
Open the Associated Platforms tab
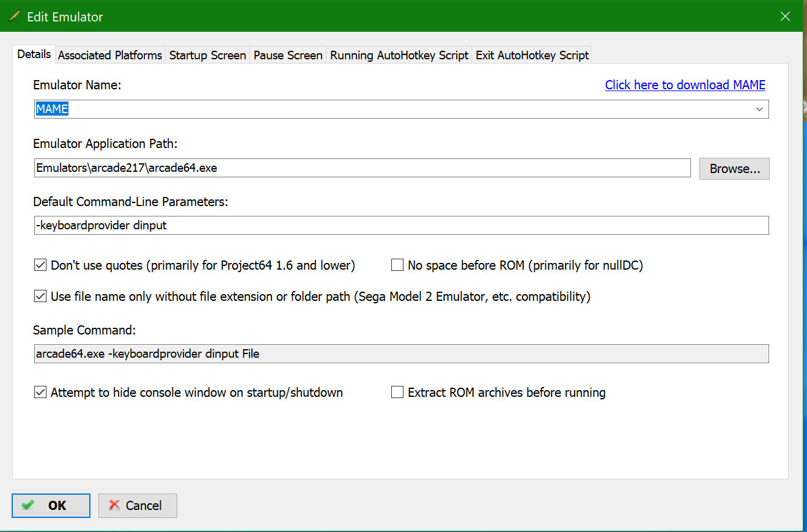point(110,55)
